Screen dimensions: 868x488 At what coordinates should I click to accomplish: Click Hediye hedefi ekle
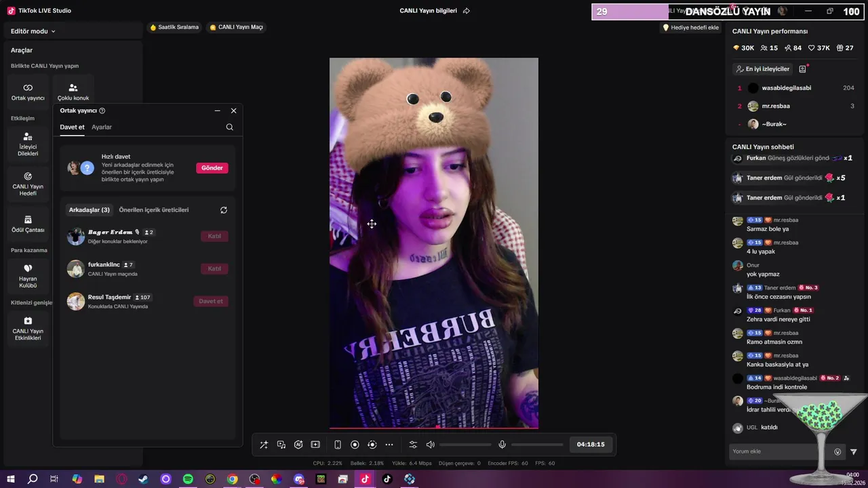690,28
